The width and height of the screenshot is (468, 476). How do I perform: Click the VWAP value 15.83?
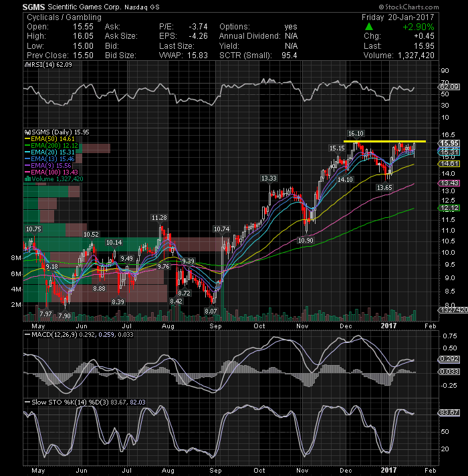coord(197,55)
